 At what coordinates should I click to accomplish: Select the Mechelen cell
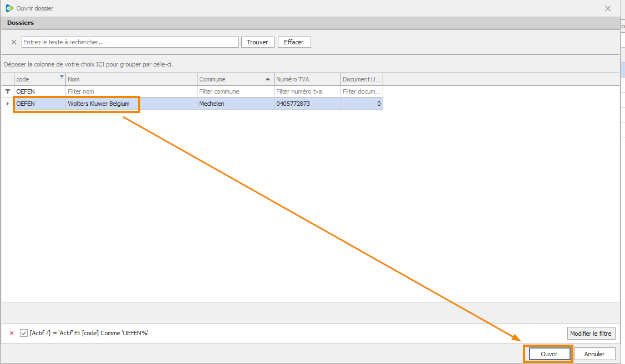[236, 104]
